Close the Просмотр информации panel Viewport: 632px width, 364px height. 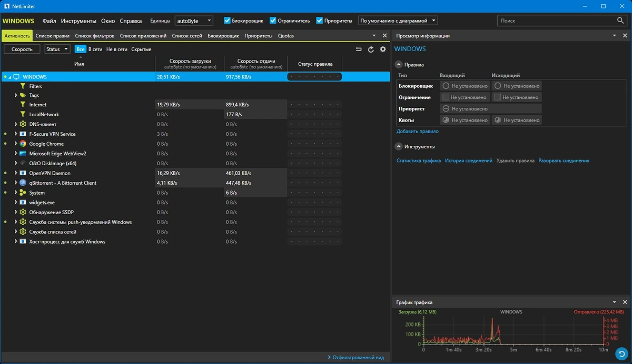click(x=625, y=36)
